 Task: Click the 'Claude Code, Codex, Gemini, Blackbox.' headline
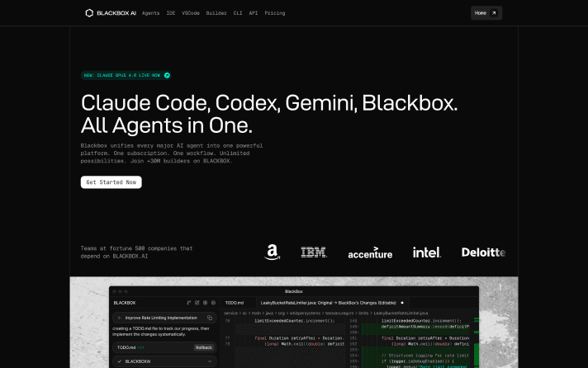pos(269,102)
